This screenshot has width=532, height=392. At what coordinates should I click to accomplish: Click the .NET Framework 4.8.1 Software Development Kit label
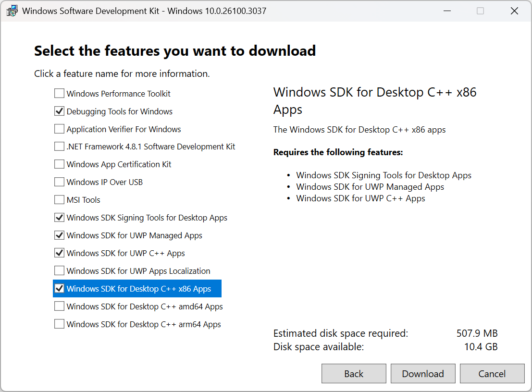(x=151, y=147)
